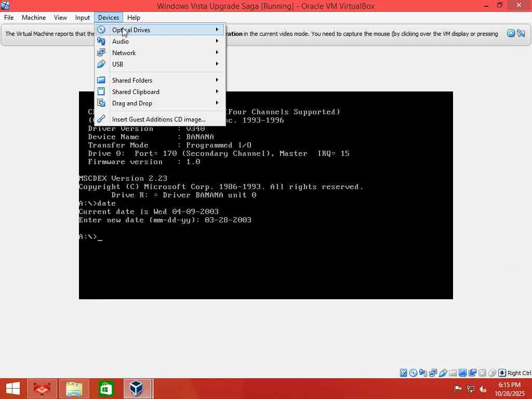Screen dimensions: 532x399
Task: Expand the Audio submenu arrow
Action: [217, 41]
